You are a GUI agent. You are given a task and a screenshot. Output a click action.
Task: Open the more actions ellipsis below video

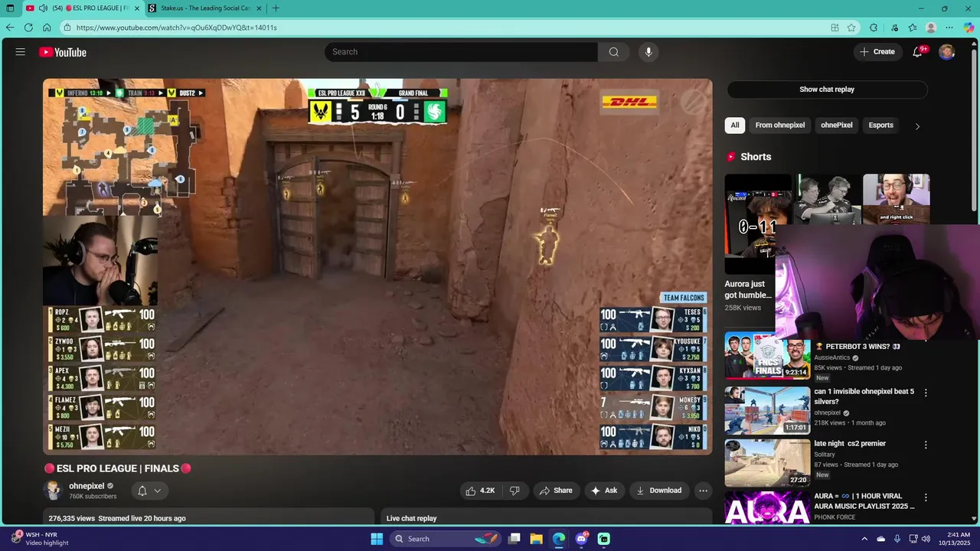tap(703, 491)
